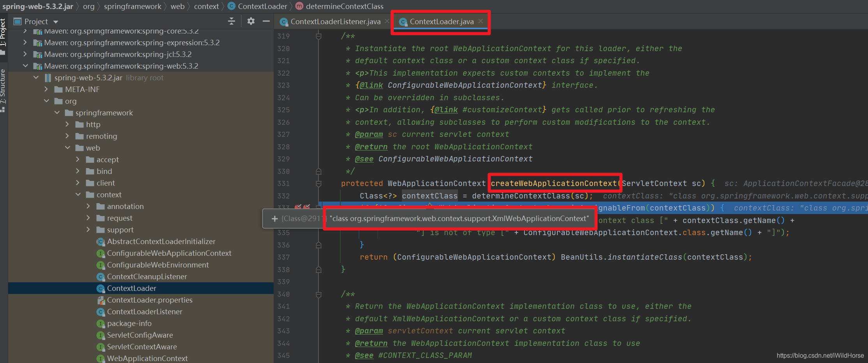The width and height of the screenshot is (868, 363).
Task: Fold the Javadoc comment at line 340
Action: 318,294
